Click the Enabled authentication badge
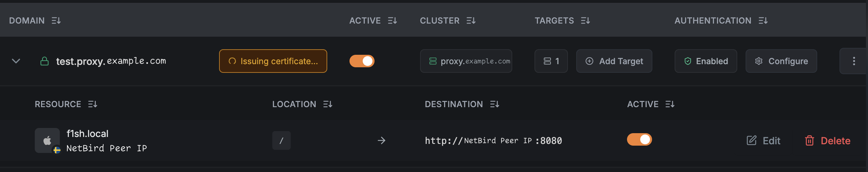Image resolution: width=868 pixels, height=172 pixels. pos(706,61)
